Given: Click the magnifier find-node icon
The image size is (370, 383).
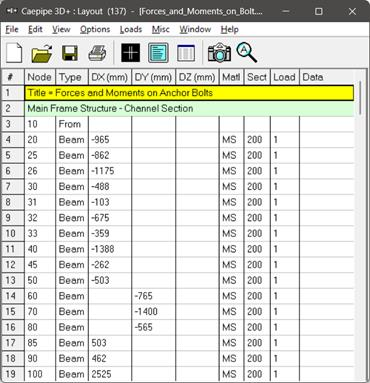Looking at the screenshot, I should 247,53.
